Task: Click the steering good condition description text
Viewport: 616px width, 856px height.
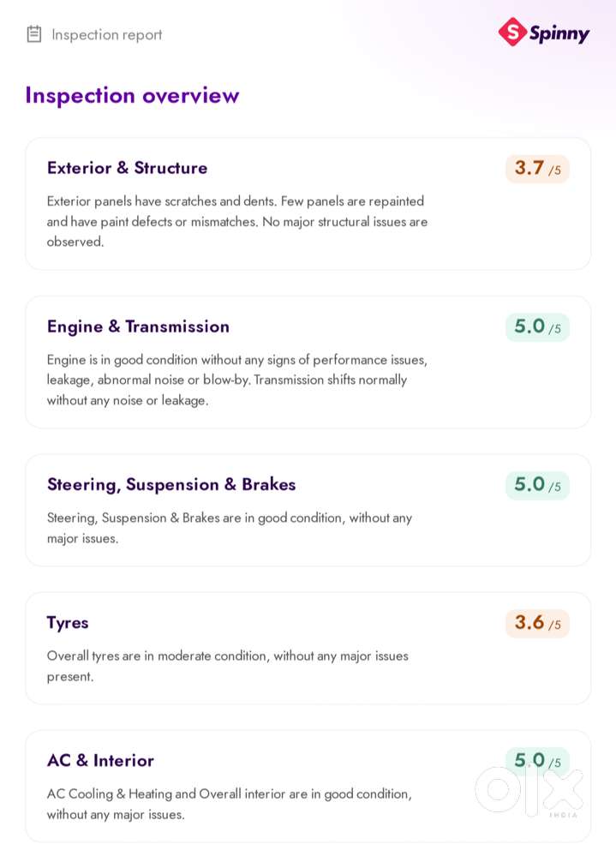Action: (229, 528)
